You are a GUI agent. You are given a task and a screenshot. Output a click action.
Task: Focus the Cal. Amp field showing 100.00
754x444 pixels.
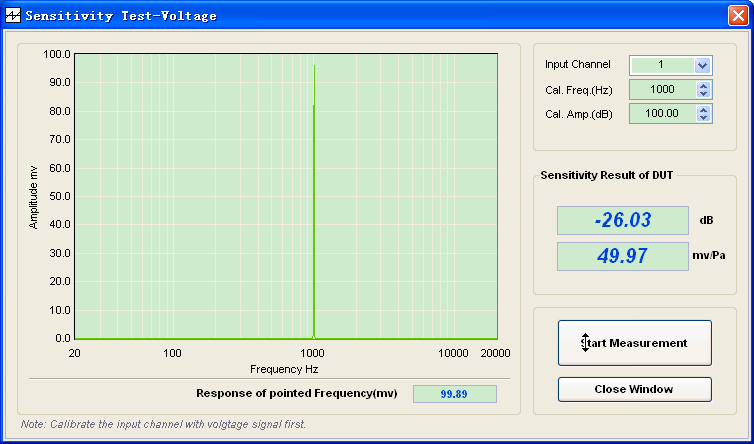pyautogui.click(x=661, y=113)
